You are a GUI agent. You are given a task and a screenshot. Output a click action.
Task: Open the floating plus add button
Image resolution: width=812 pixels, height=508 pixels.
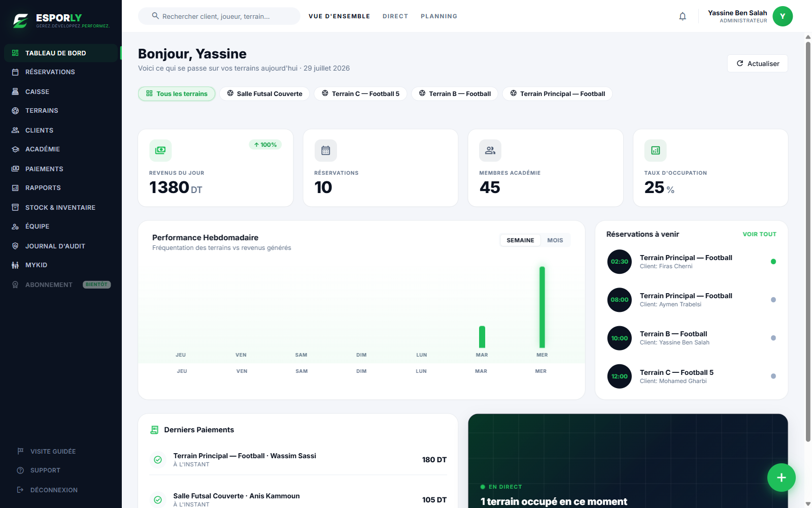click(782, 478)
